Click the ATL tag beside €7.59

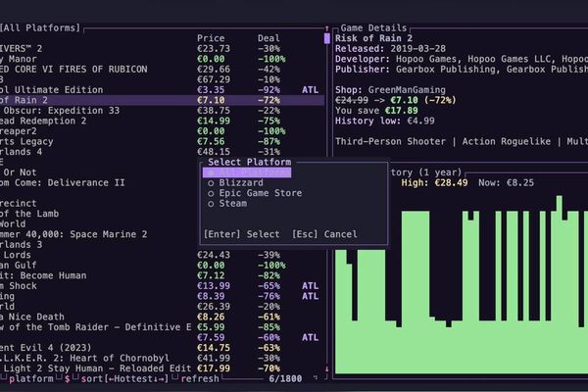pyautogui.click(x=310, y=337)
